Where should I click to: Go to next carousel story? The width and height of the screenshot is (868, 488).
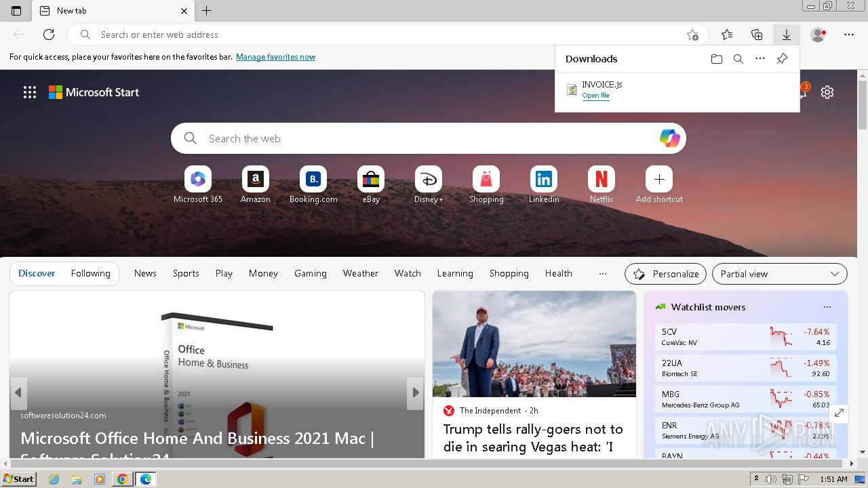pyautogui.click(x=415, y=392)
